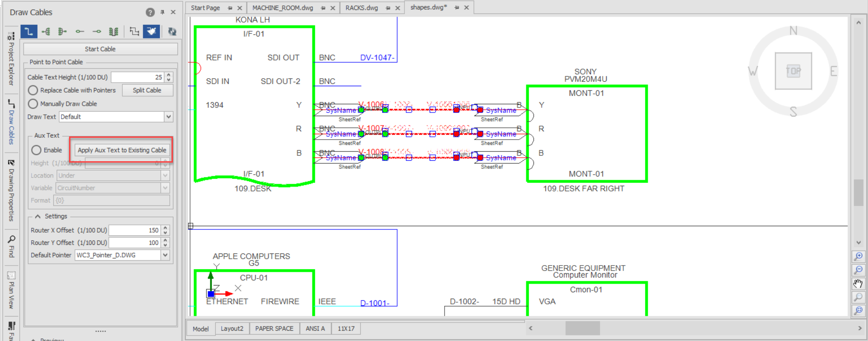Click the many-to-one cable merge icon
The image size is (868, 341).
point(62,31)
